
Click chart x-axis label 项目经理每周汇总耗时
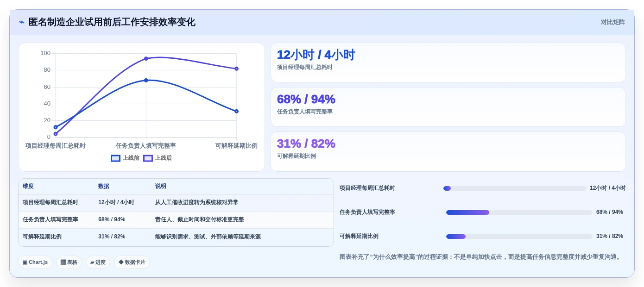56,146
